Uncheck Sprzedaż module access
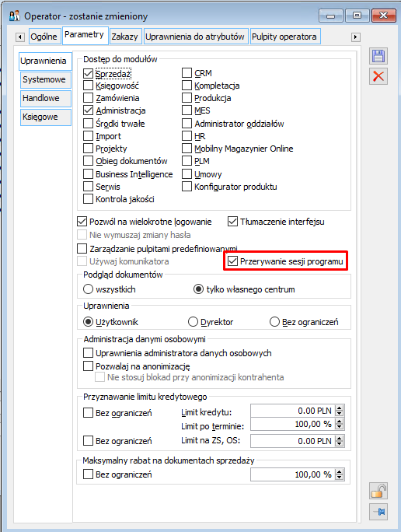401x532 pixels. 88,73
